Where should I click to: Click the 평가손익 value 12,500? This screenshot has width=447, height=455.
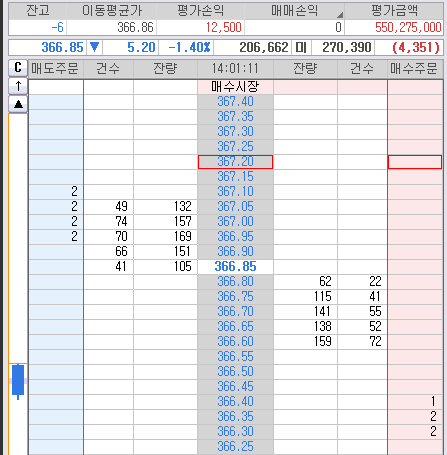click(201, 27)
